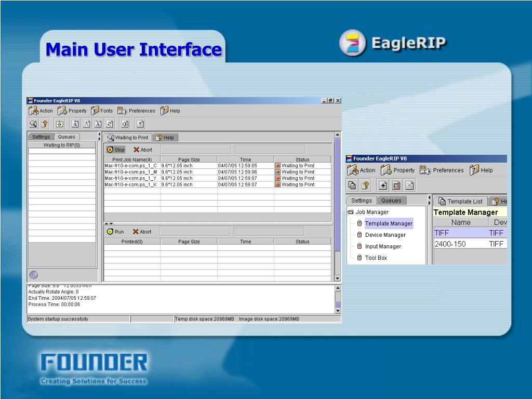Screen dimensions: 532x399
Task: Click the job pane scroll-up arrow
Action: point(338,135)
